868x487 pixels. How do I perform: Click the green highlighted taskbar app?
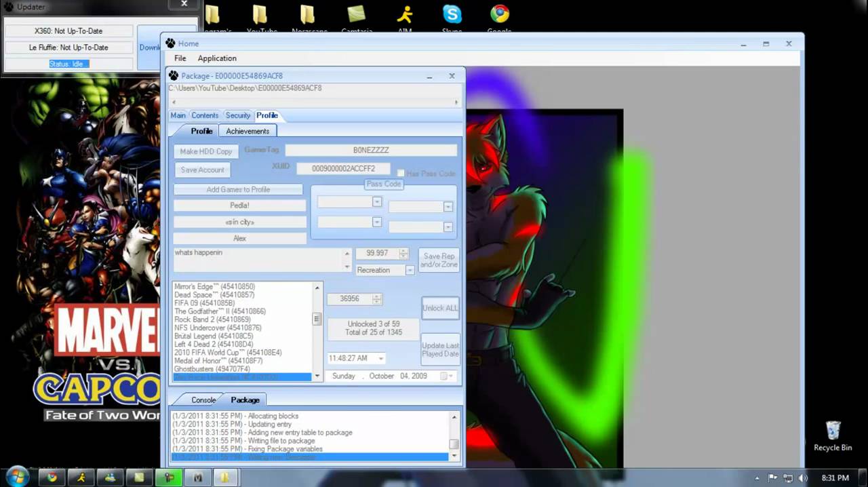pyautogui.click(x=168, y=478)
